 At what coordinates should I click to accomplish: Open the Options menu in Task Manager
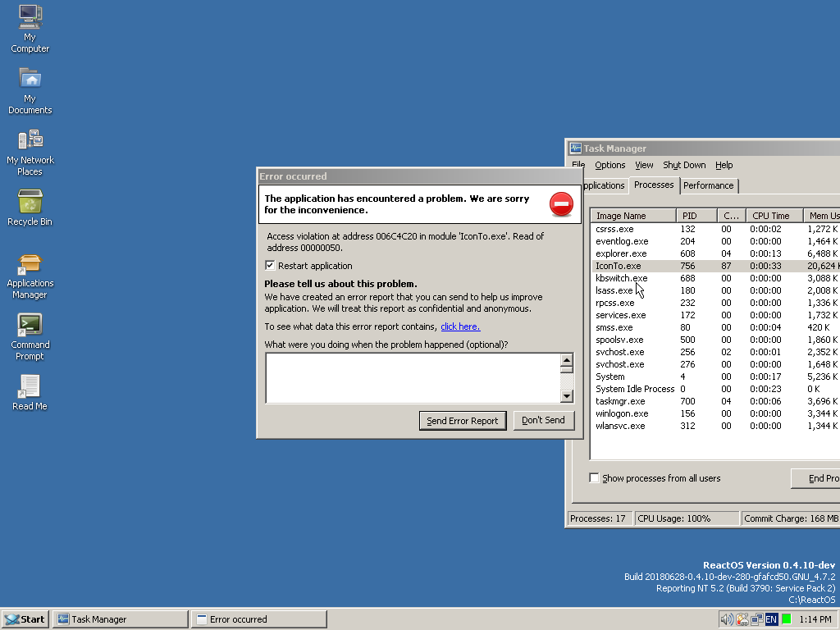click(609, 165)
